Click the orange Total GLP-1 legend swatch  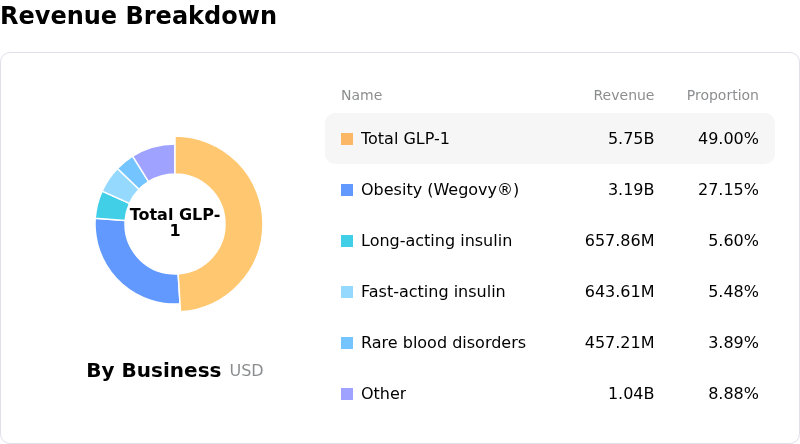[347, 139]
